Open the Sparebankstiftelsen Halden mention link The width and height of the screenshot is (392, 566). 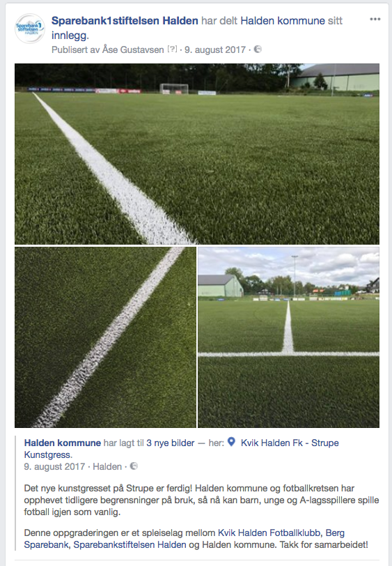(130, 544)
